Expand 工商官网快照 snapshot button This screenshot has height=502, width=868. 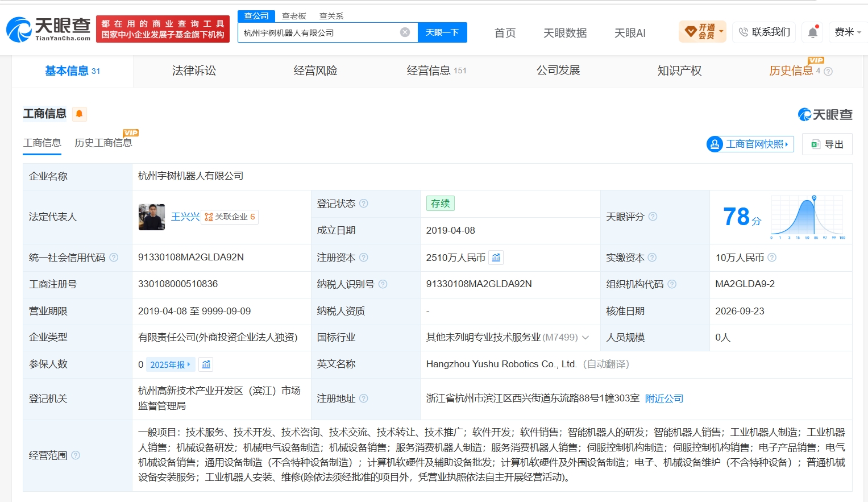[x=750, y=144]
